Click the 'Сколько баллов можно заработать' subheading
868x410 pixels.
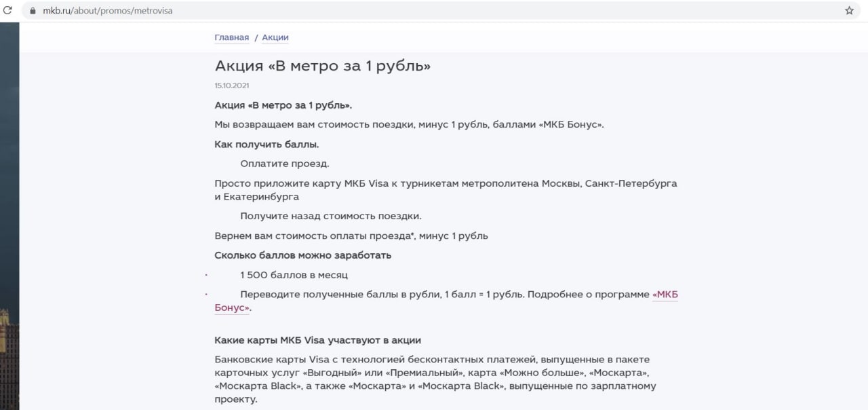click(302, 255)
